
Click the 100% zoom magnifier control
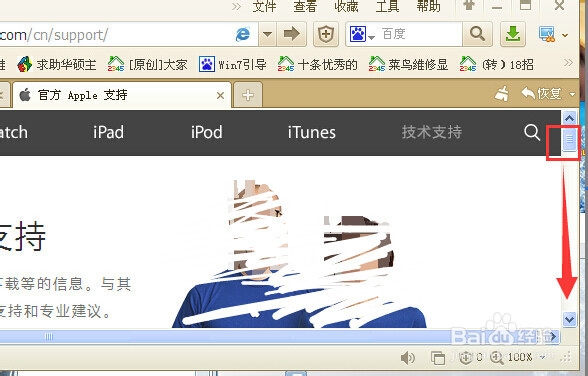tap(512, 357)
